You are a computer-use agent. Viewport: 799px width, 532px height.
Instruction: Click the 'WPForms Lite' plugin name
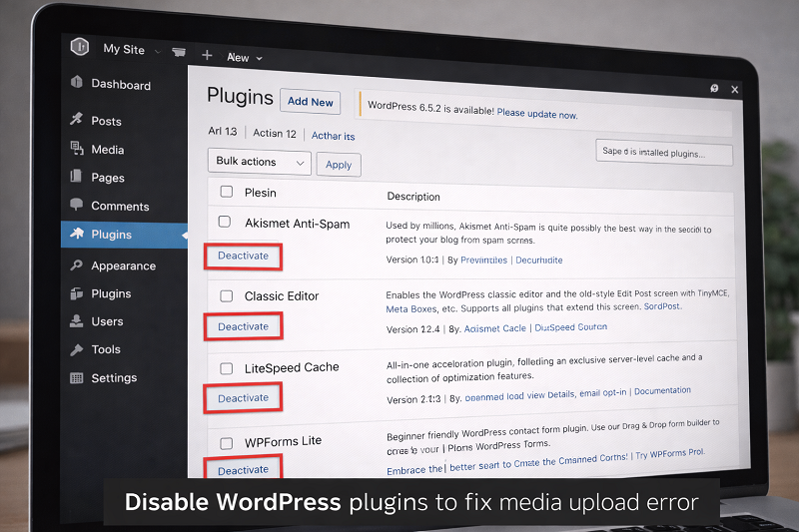tap(283, 441)
